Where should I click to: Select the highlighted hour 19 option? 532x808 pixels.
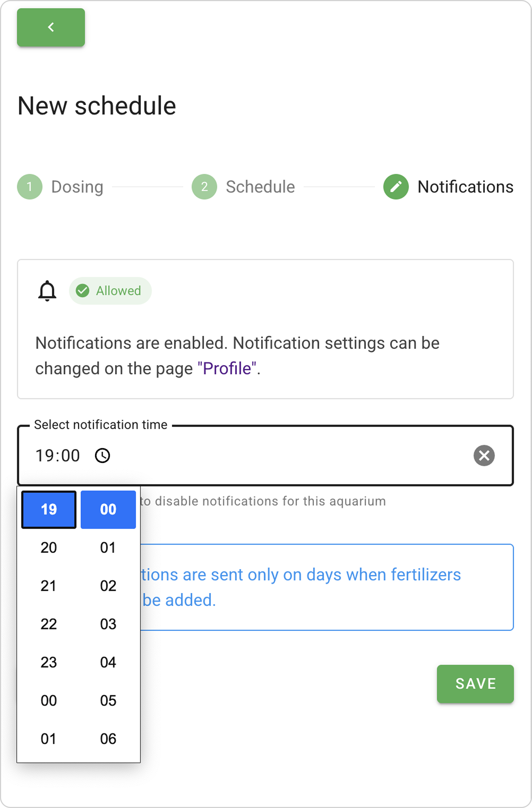click(x=48, y=510)
